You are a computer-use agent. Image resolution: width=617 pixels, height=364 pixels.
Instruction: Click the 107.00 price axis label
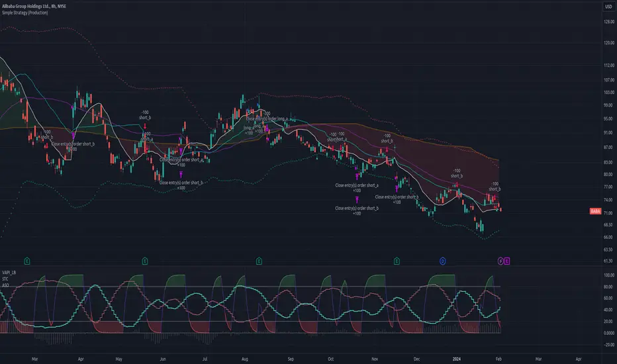(609, 80)
